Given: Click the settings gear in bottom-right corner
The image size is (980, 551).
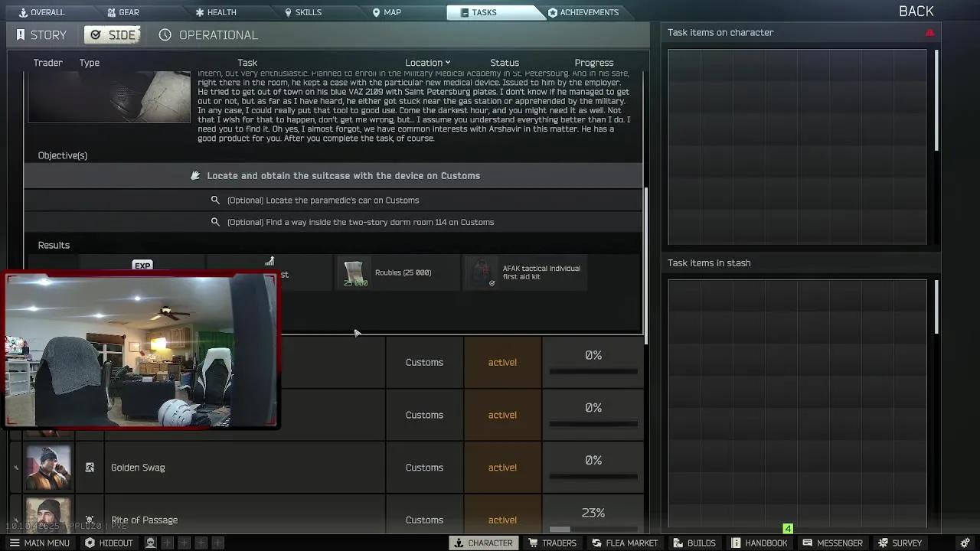Looking at the screenshot, I should pyautogui.click(x=966, y=543).
